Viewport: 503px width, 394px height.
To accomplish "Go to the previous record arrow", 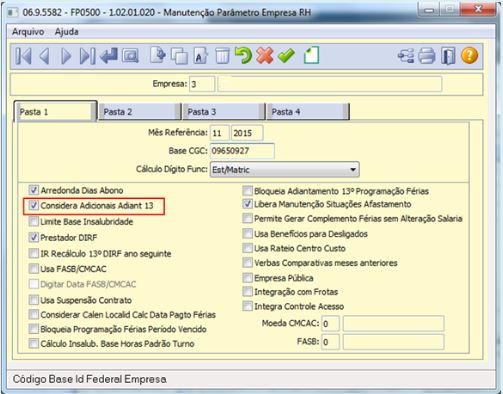I will 45,56.
